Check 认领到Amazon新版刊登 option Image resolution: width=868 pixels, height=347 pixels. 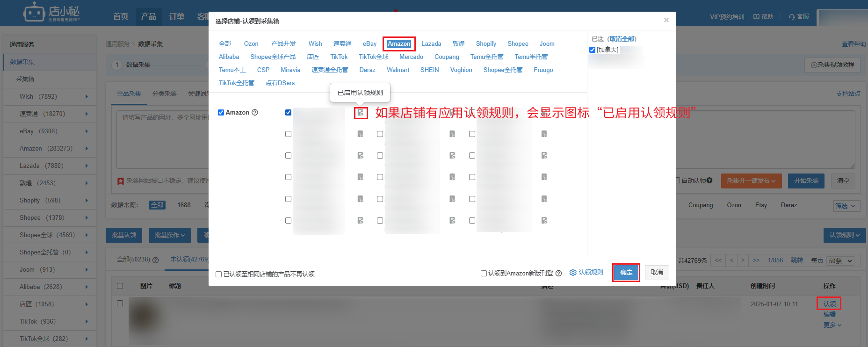(484, 273)
